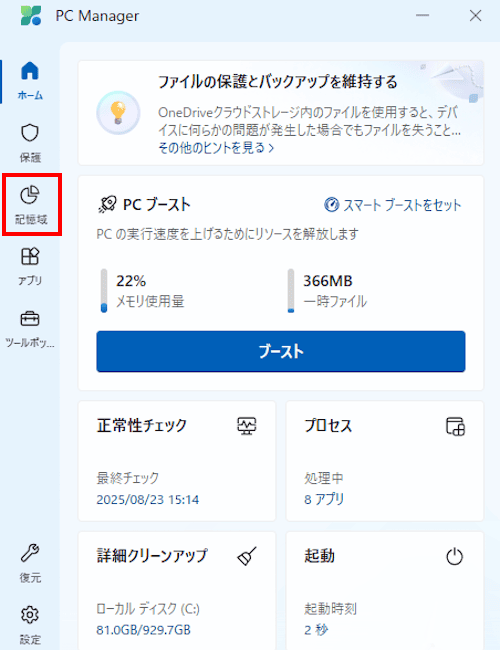Click the PC ブースト rocket icon
Viewport: 500px width, 650px height.
point(107,204)
